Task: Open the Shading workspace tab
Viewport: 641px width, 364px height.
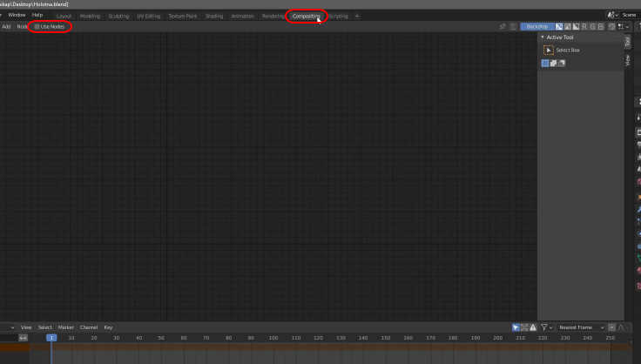Action: click(213, 17)
